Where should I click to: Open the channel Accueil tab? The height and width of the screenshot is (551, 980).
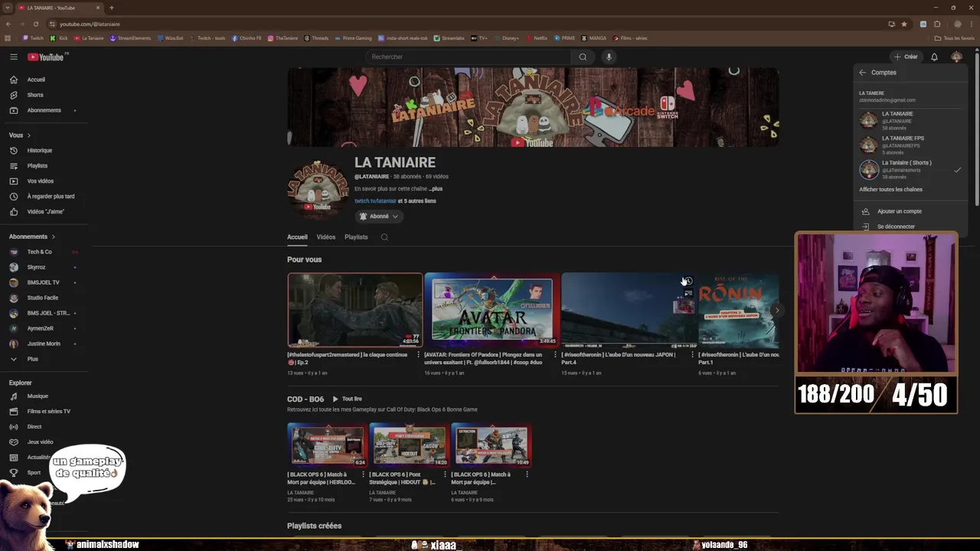tap(297, 237)
